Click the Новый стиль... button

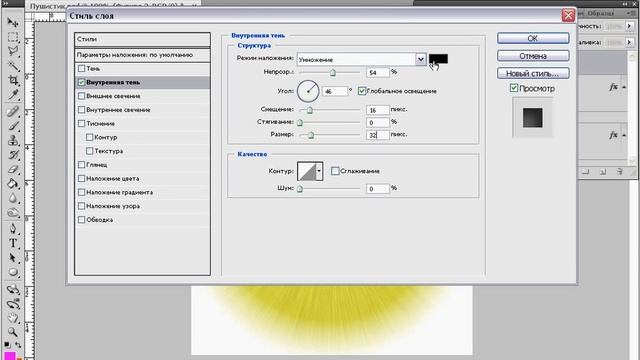[x=533, y=73]
